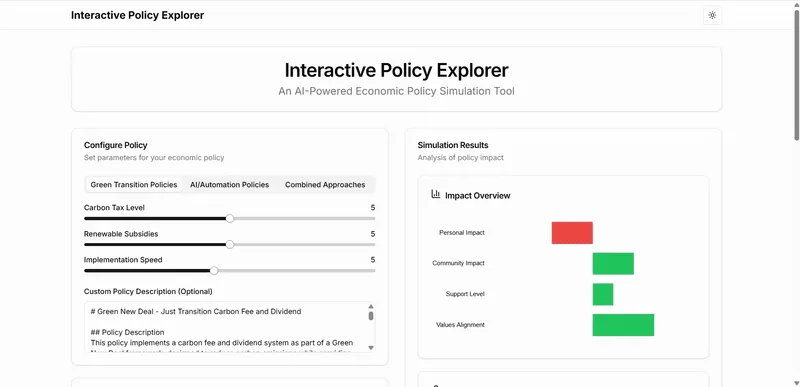The width and height of the screenshot is (800, 387).
Task: Click the 'Values Alignment' chart label
Action: click(x=460, y=325)
